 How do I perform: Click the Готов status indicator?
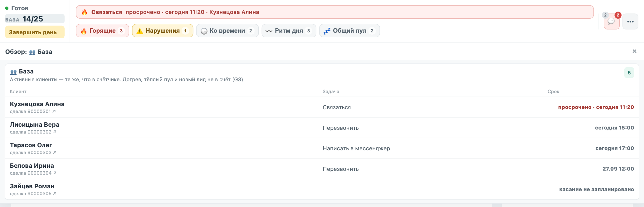pos(17,8)
